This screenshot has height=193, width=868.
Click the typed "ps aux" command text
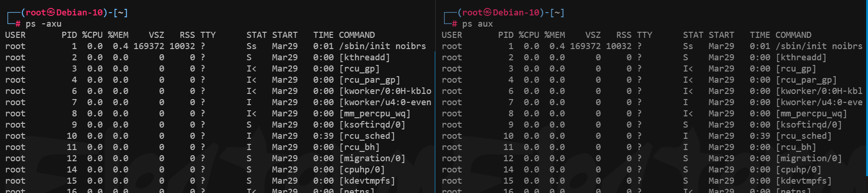[477, 24]
